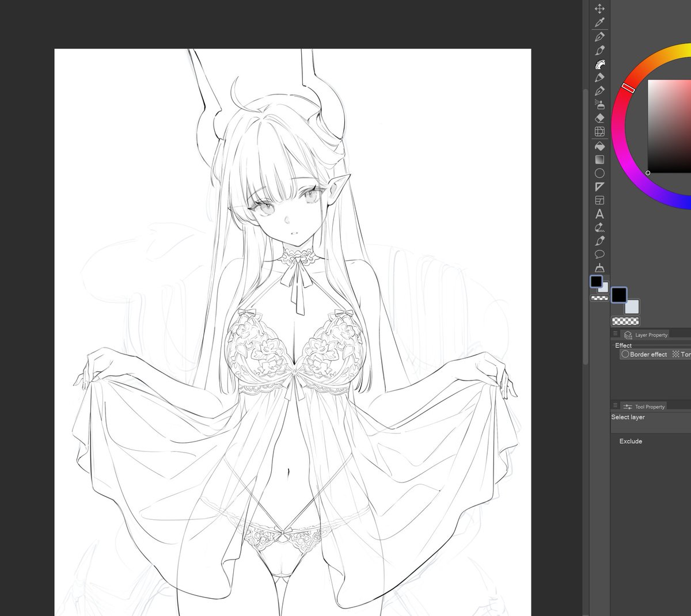Choose the Airbrush spray tool
Screen dimensions: 691x616
point(599,104)
